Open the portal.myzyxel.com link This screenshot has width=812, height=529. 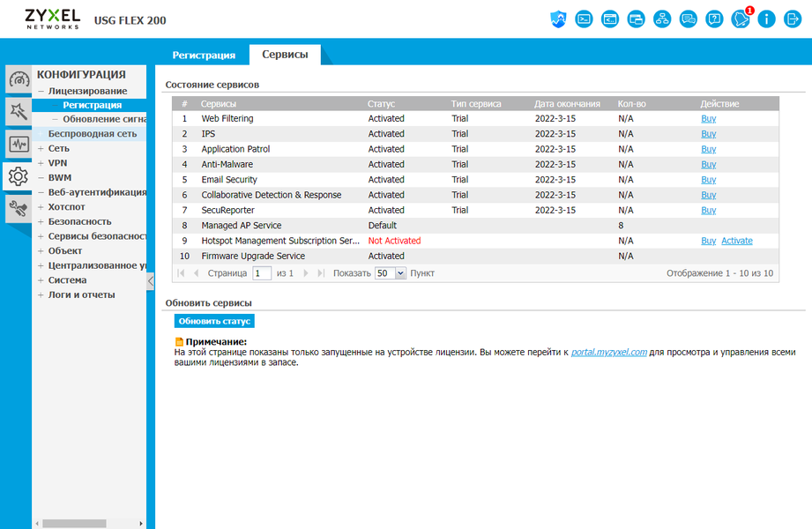[x=608, y=352]
